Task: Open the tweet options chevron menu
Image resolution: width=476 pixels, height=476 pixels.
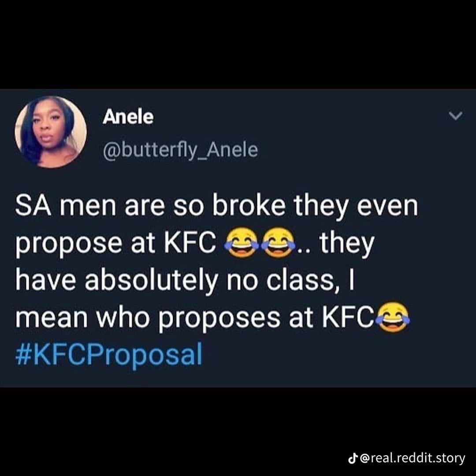Action: tap(456, 115)
